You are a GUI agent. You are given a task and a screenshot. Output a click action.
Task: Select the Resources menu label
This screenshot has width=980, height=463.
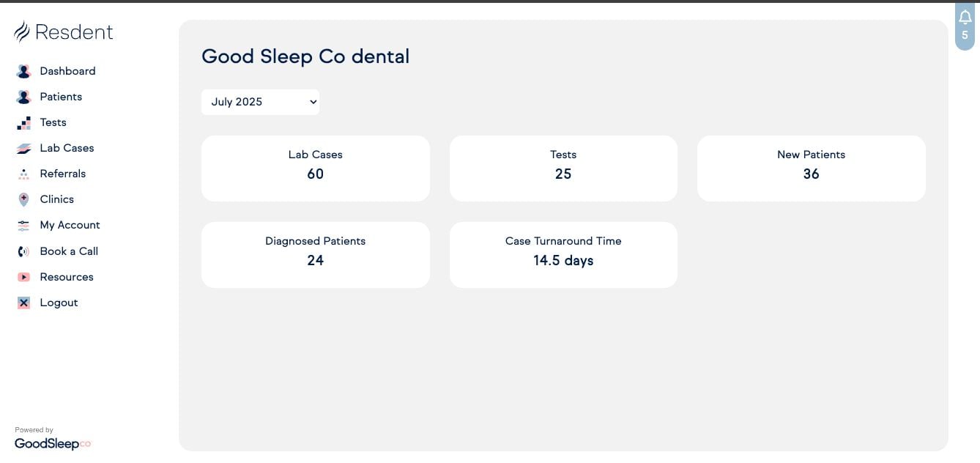[x=67, y=277]
